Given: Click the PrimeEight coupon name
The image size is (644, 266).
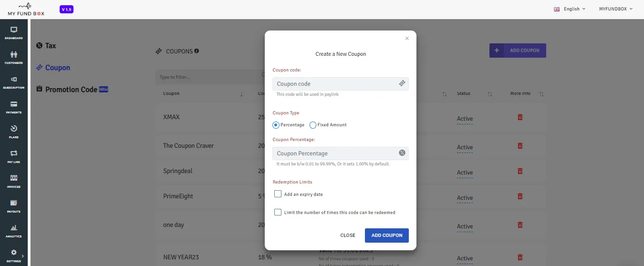Looking at the screenshot, I should coord(178,196).
